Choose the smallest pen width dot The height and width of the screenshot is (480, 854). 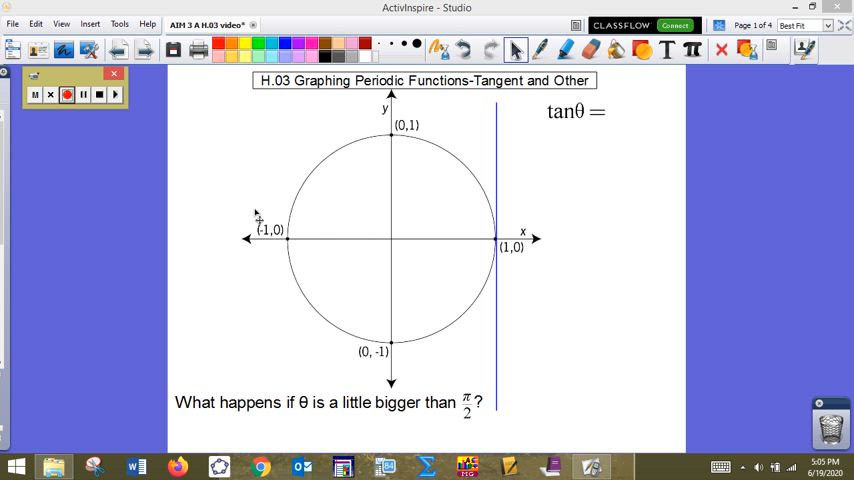pyautogui.click(x=379, y=44)
